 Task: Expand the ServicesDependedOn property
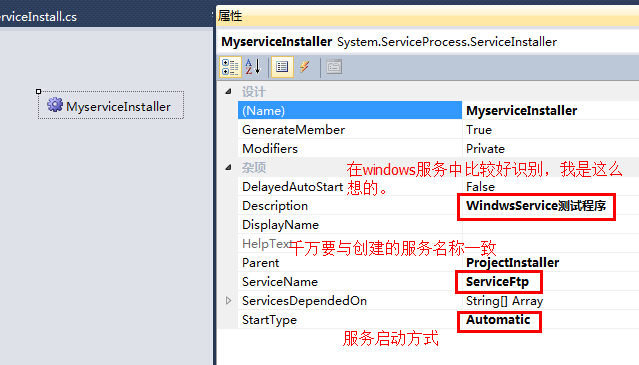point(228,301)
